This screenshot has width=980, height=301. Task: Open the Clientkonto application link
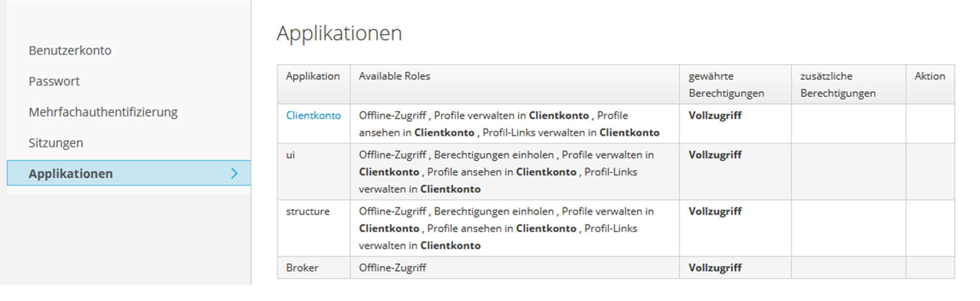pos(313,115)
